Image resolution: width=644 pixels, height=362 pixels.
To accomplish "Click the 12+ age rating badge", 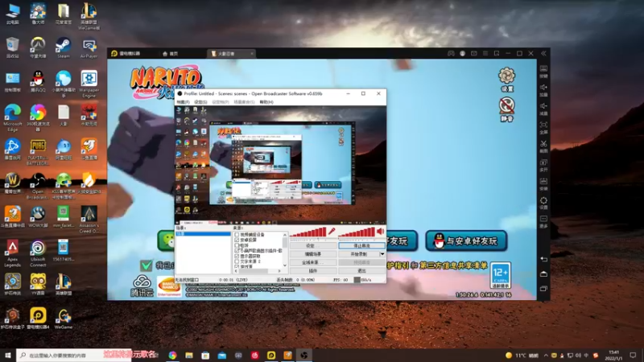I will click(500, 275).
